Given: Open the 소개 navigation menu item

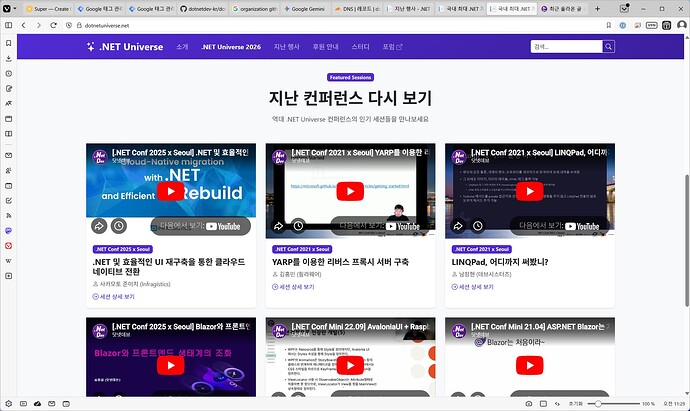Looking at the screenshot, I should tap(182, 47).
